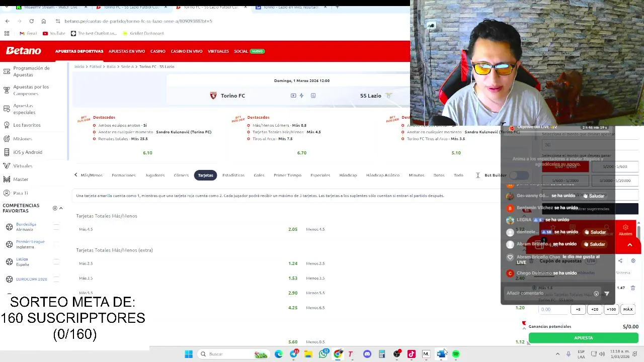The width and height of the screenshot is (644, 362).
Task: Click the green APUESTA button
Action: [x=584, y=338]
